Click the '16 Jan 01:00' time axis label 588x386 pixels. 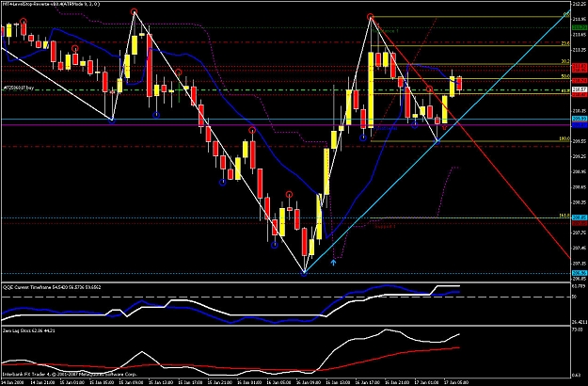[248, 383]
